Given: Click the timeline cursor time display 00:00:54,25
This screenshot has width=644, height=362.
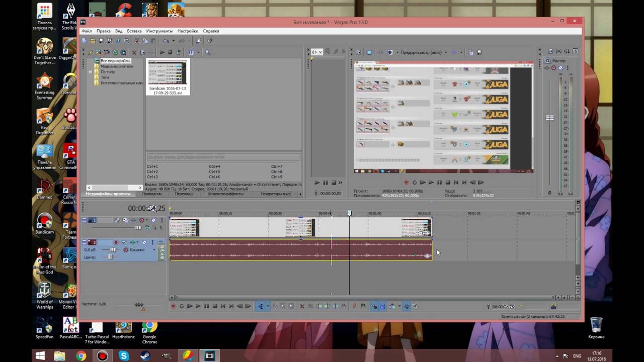Looking at the screenshot, I should tap(146, 208).
